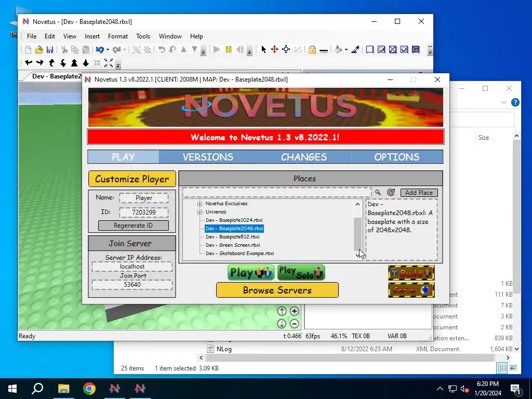The height and width of the screenshot is (399, 532).
Task: Click the camera pan left arrow icon
Action: point(29,63)
